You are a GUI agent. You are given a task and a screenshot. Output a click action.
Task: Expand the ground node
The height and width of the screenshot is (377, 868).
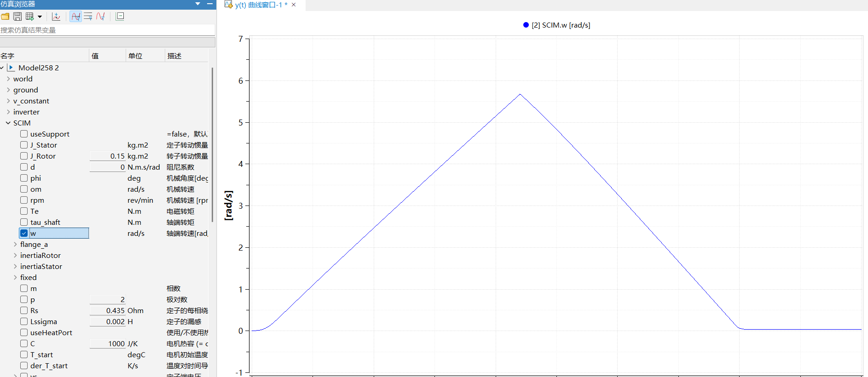tap(8, 90)
